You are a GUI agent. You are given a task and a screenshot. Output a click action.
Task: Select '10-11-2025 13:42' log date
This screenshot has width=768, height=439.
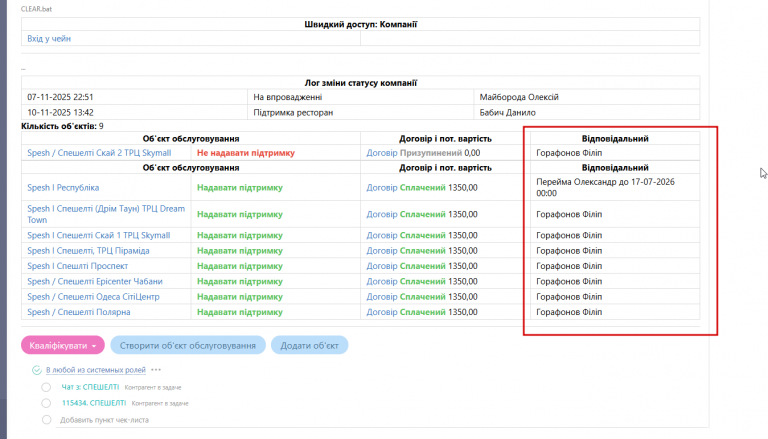tap(60, 112)
